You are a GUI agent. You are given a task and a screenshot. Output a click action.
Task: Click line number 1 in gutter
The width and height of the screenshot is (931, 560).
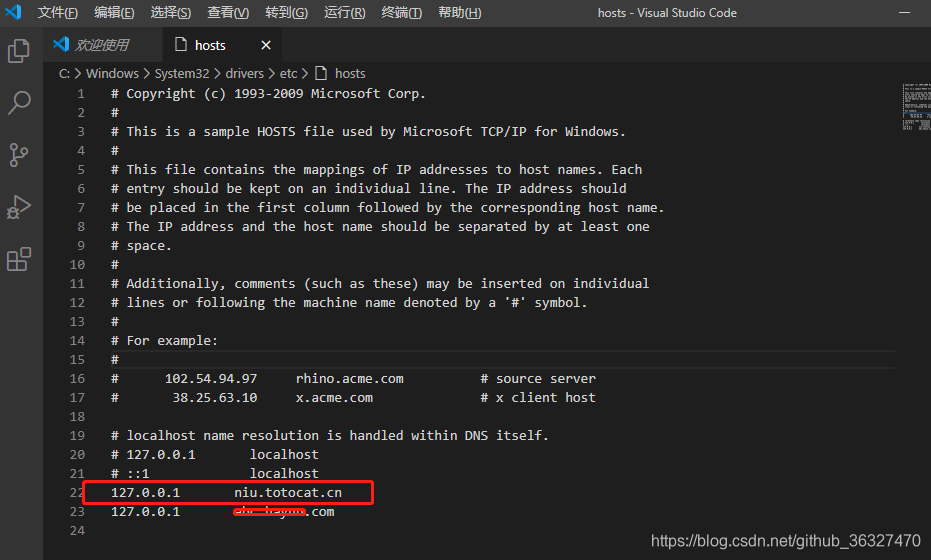coord(81,94)
